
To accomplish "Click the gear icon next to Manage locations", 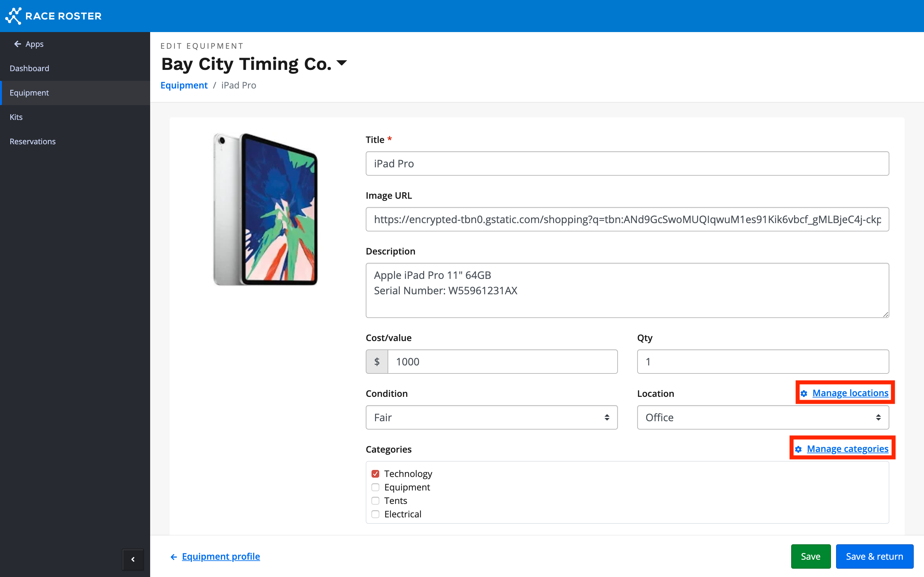I will [804, 393].
